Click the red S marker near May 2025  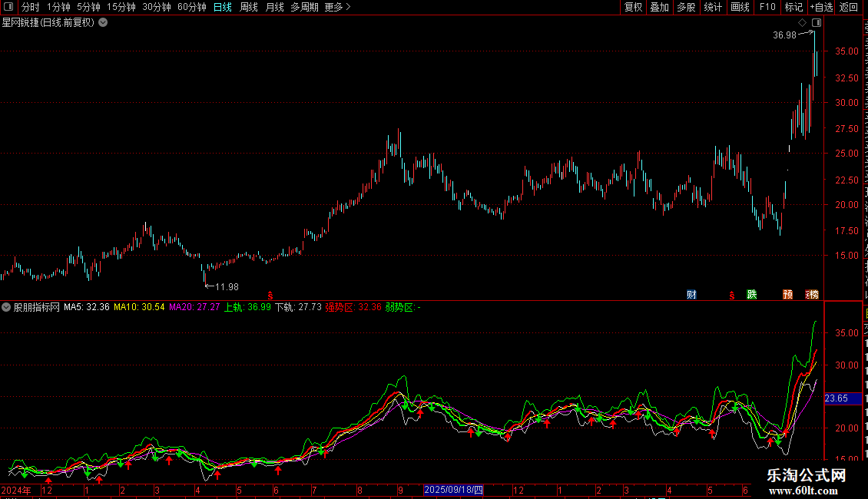point(732,296)
